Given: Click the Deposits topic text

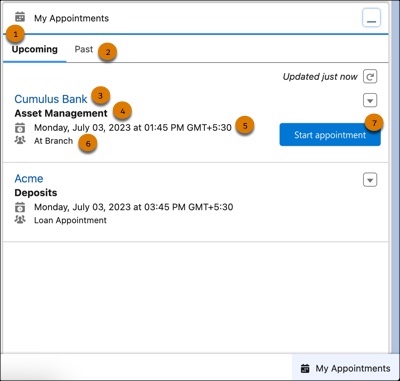Looking at the screenshot, I should 36,193.
